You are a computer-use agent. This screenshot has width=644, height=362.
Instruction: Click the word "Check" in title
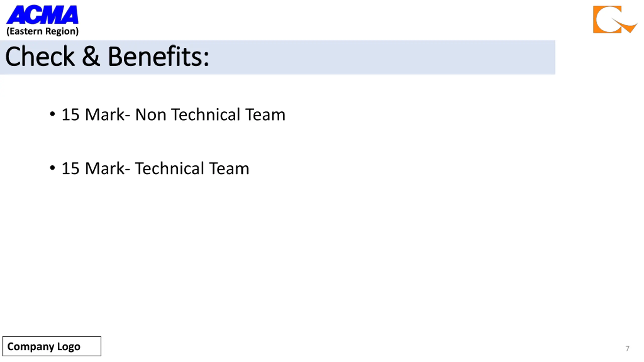(40, 57)
